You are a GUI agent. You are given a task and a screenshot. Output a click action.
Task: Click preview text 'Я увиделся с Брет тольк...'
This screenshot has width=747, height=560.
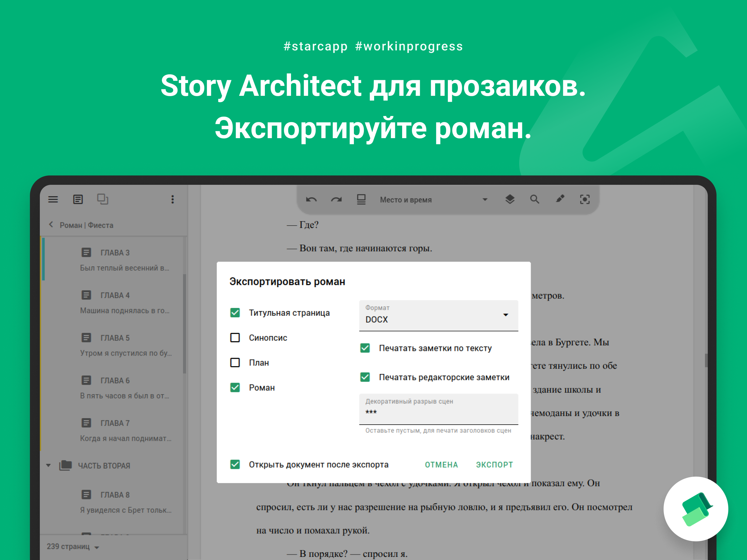(x=126, y=510)
